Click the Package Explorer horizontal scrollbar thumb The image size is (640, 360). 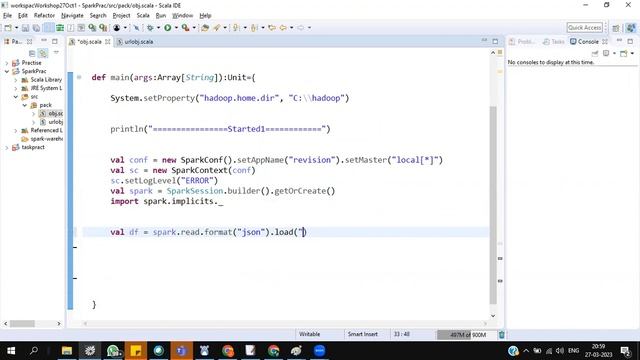[22, 323]
